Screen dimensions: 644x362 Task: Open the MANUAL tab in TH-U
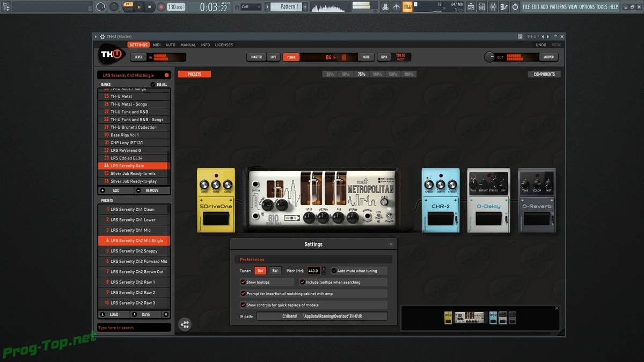188,45
